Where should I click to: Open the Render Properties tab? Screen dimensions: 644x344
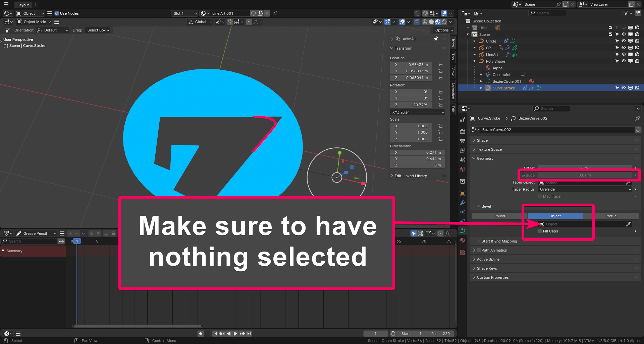pyautogui.click(x=462, y=131)
